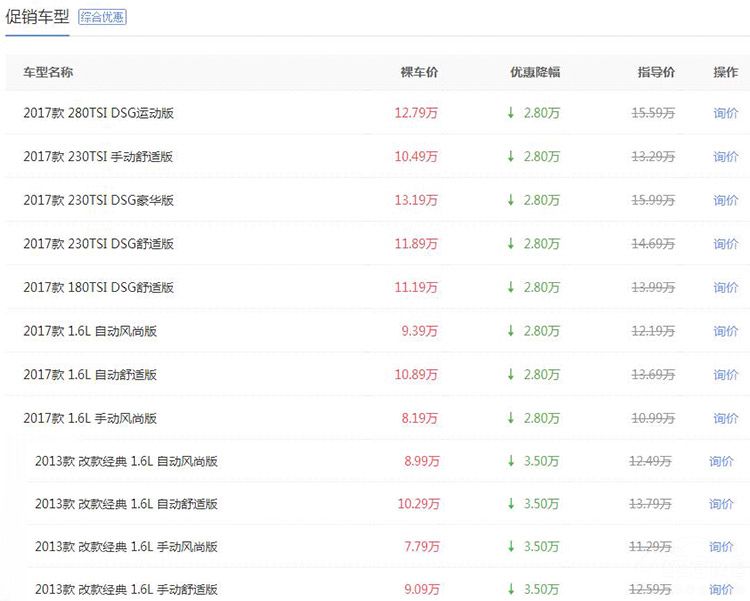Open 询价 for 2017款 1.6L 手动风尚版

pyautogui.click(x=725, y=418)
